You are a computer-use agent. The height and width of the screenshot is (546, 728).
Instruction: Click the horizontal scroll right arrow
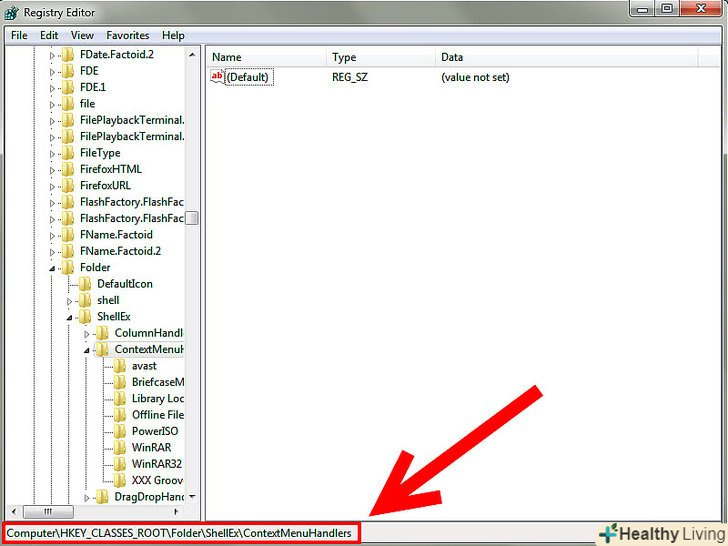[x=176, y=512]
